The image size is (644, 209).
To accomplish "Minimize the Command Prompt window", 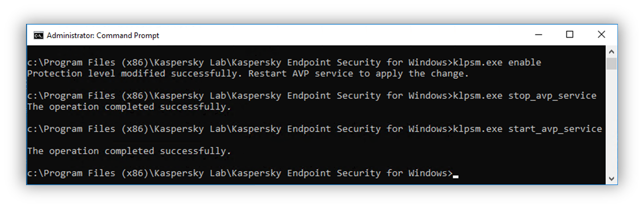I will [538, 35].
